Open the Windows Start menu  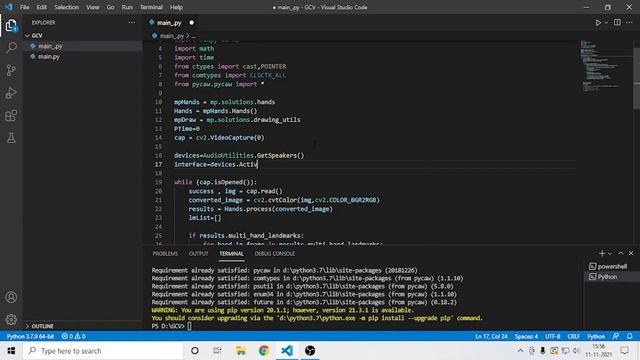pos(11,351)
